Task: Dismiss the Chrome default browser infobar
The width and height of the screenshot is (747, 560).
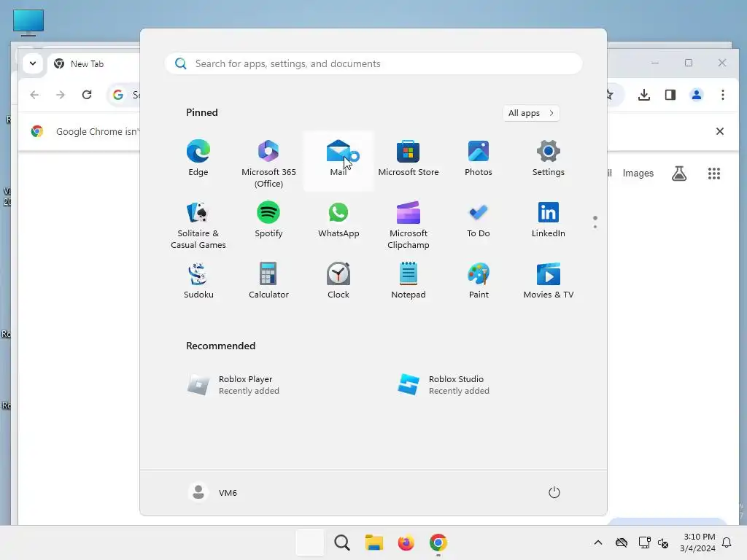Action: tap(720, 131)
